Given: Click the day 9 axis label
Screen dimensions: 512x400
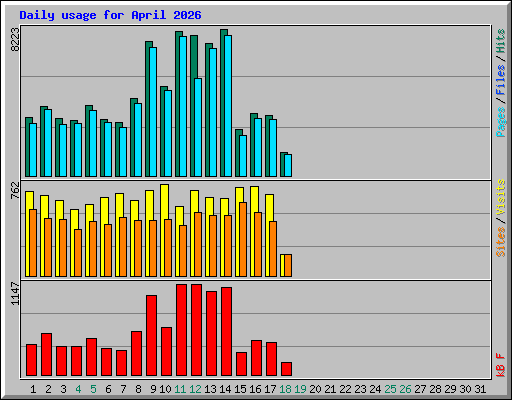Looking at the screenshot, I should click(153, 389).
